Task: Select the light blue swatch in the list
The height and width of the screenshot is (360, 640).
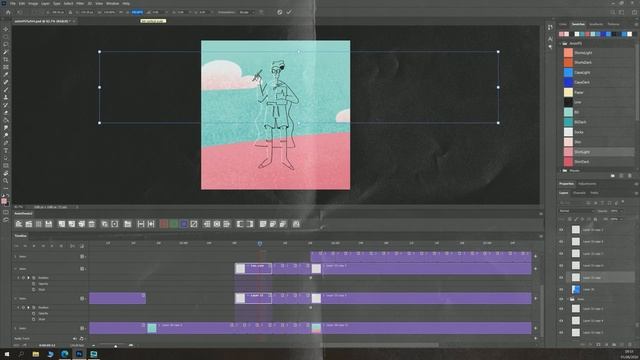Action: pos(568,72)
